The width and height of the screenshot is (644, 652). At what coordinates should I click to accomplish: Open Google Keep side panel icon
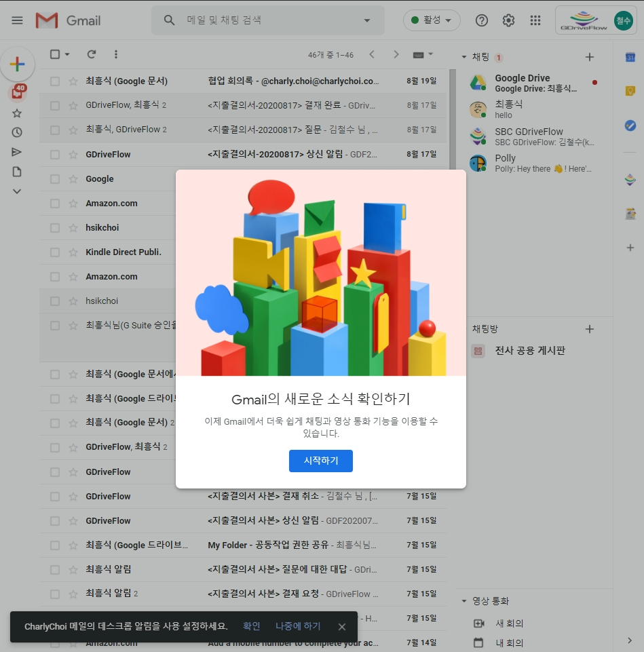pos(630,91)
